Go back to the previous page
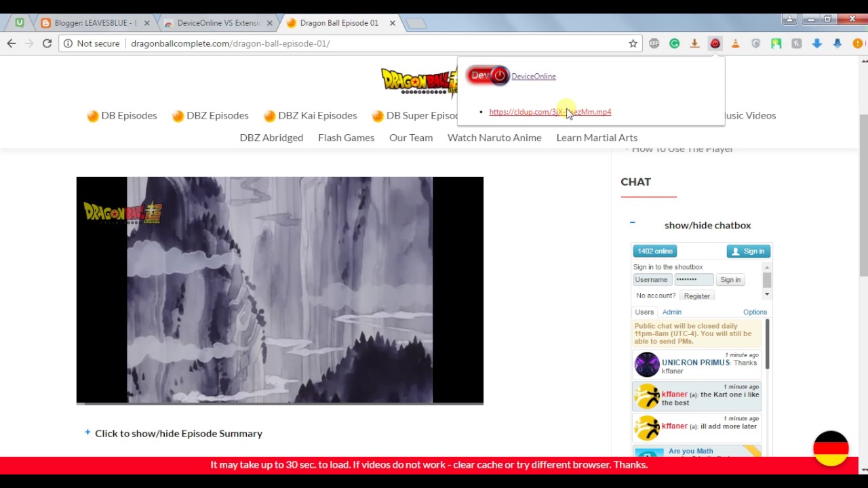 [11, 43]
